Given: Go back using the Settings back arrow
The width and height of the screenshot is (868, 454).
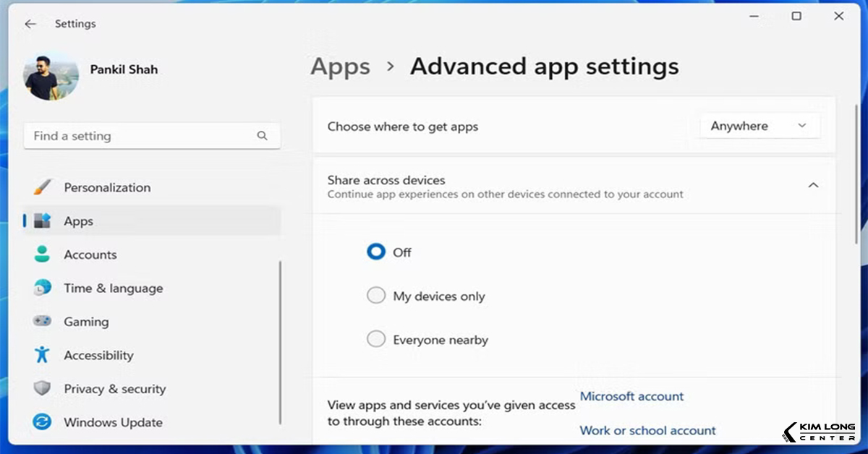Looking at the screenshot, I should click(30, 24).
